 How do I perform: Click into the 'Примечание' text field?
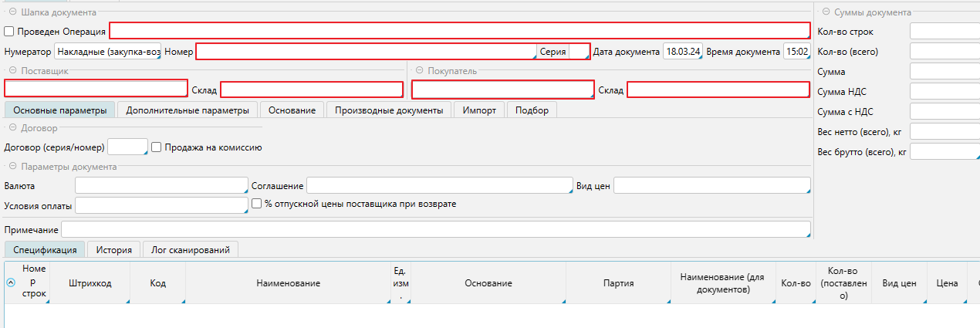coord(435,230)
